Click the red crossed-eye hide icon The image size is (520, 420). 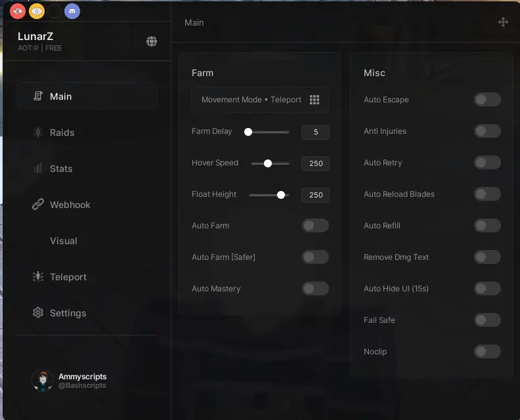[18, 11]
